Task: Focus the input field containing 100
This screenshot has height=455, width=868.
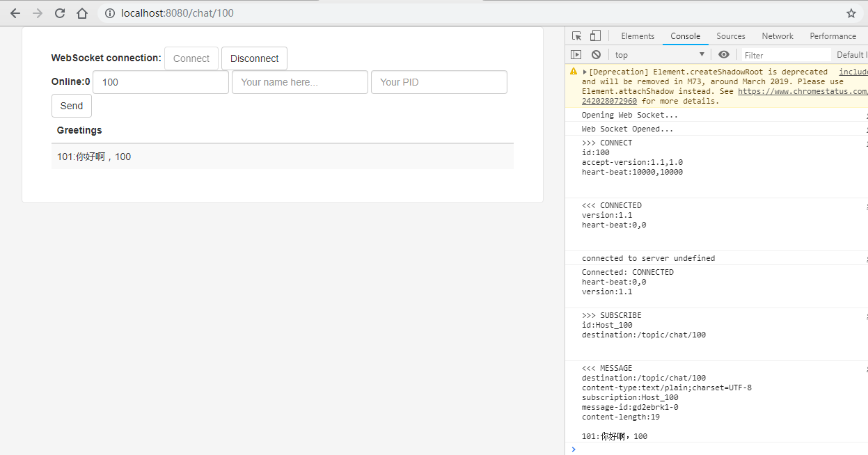Action: (161, 82)
